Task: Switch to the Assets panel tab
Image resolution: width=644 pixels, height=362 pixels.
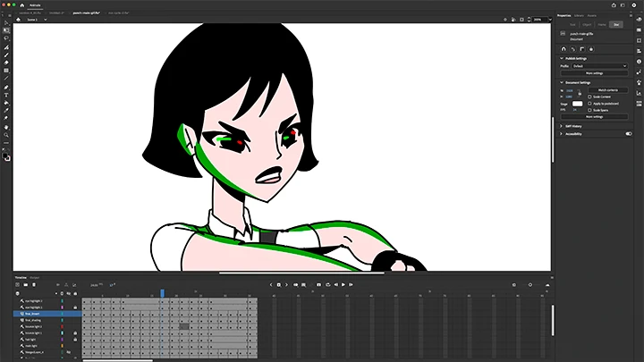Action: [x=592, y=15]
